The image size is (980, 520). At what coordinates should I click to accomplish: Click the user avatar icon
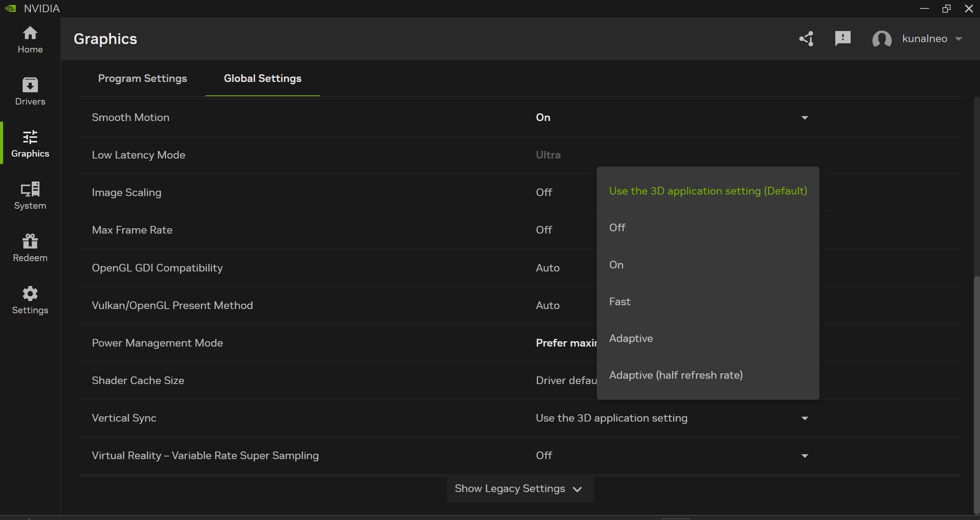point(882,39)
